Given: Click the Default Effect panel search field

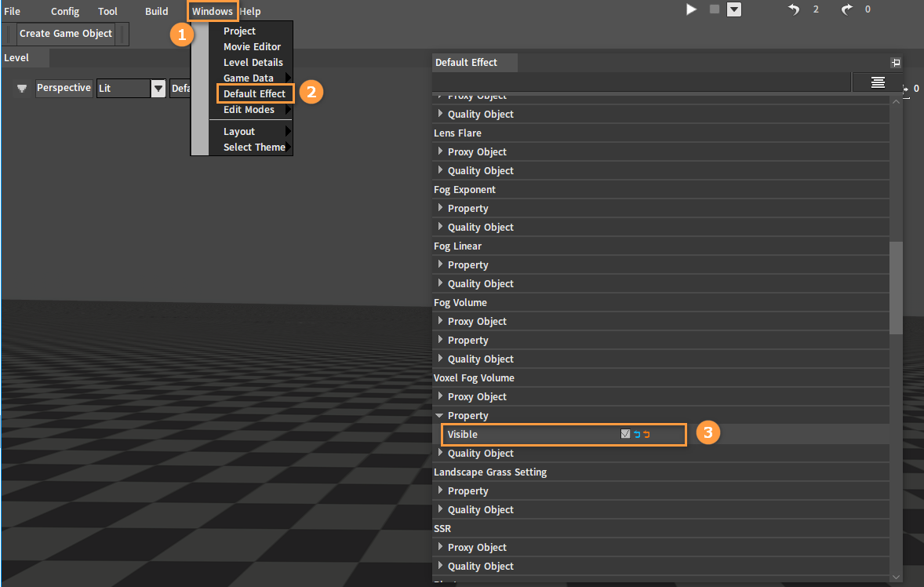Looking at the screenshot, I should coord(642,82).
